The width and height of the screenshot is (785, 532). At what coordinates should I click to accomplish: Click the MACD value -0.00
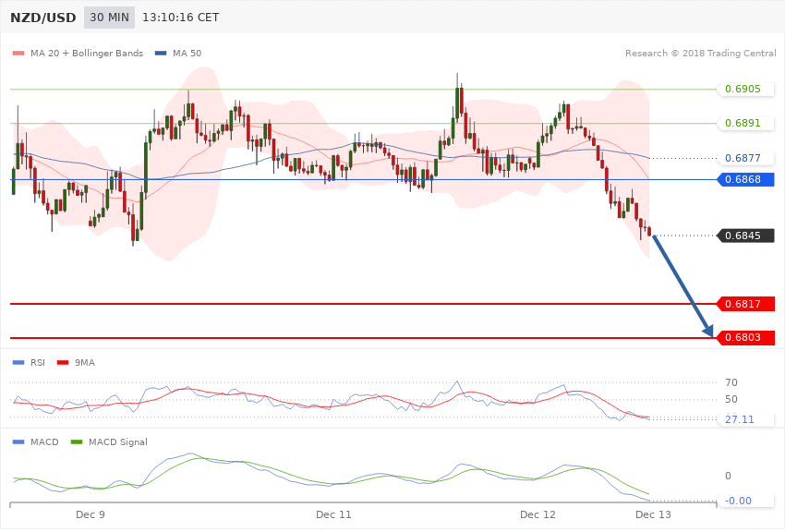pyautogui.click(x=738, y=501)
